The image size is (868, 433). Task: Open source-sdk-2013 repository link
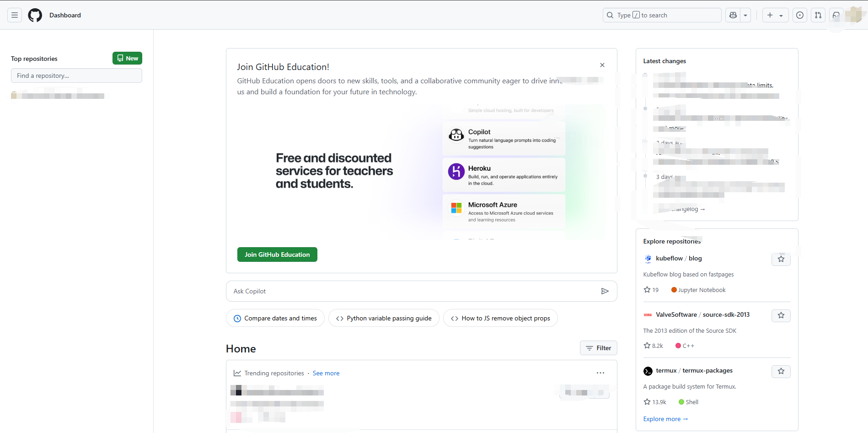pyautogui.click(x=726, y=314)
